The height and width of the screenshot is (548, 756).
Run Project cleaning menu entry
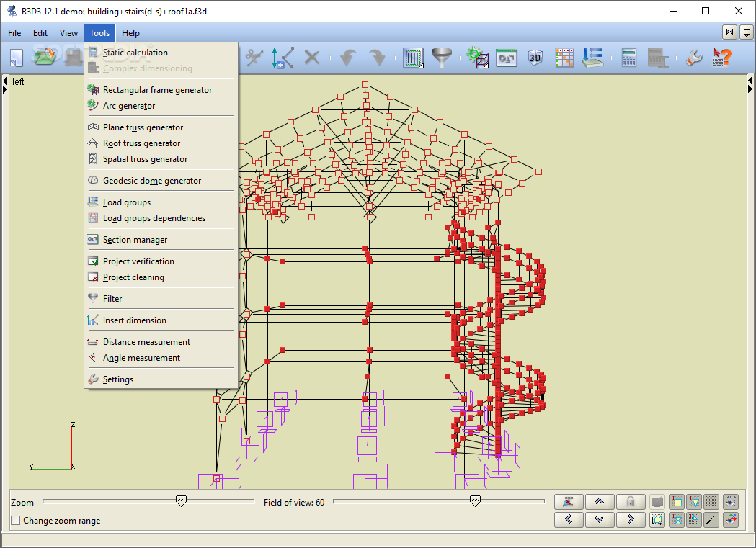tap(161, 277)
